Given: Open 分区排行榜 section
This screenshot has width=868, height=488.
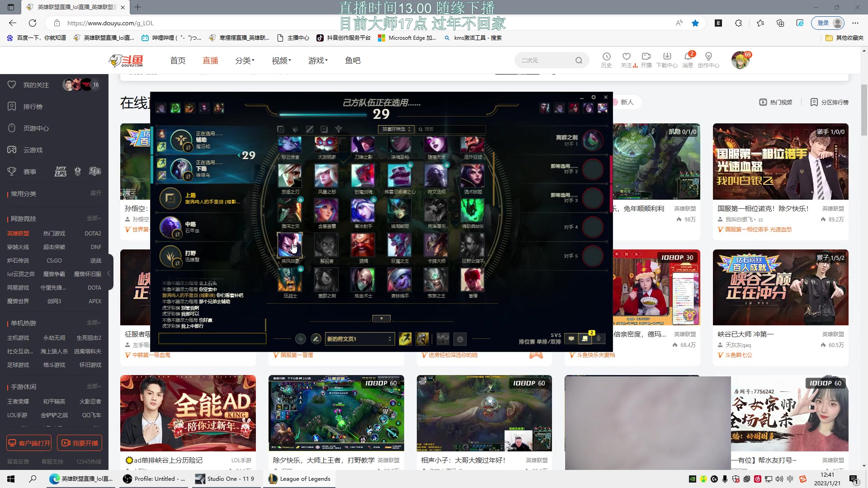Looking at the screenshot, I should pyautogui.click(x=829, y=103).
